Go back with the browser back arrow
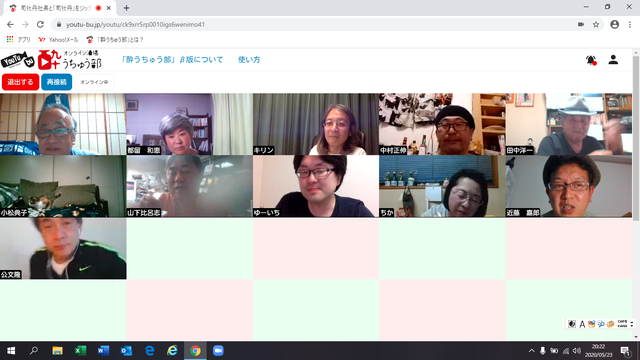The image size is (640, 360). (x=10, y=24)
